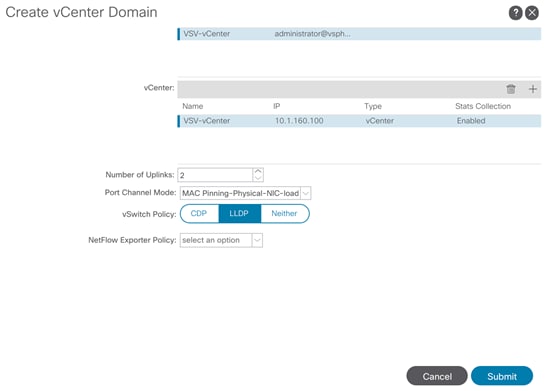Click the Number of Uplinks input field
The height and width of the screenshot is (391, 546).
(215, 175)
